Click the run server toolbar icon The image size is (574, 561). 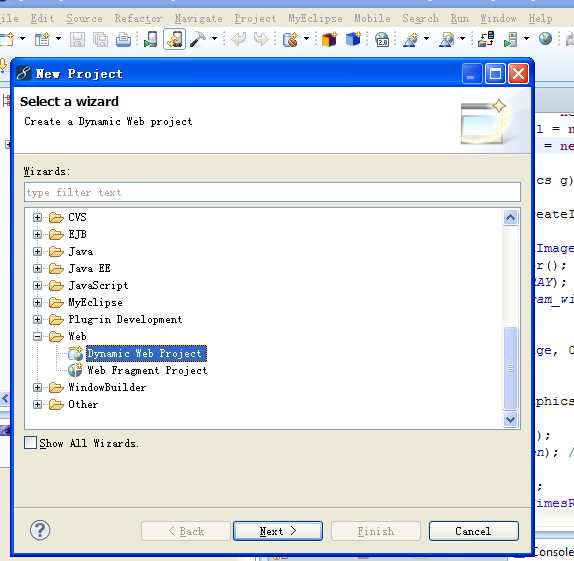coord(511,39)
